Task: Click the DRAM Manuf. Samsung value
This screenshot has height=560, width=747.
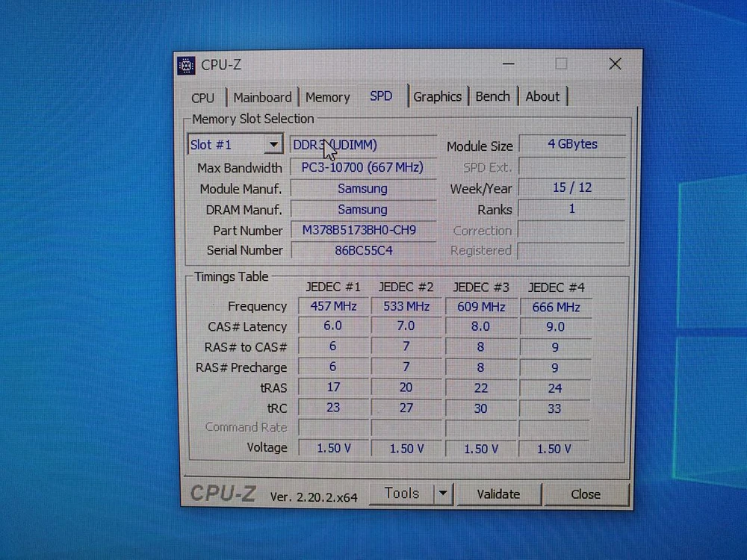Action: (x=363, y=210)
